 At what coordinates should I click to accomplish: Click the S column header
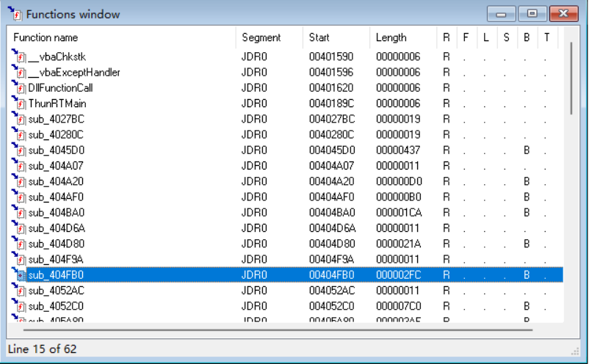pyautogui.click(x=507, y=37)
